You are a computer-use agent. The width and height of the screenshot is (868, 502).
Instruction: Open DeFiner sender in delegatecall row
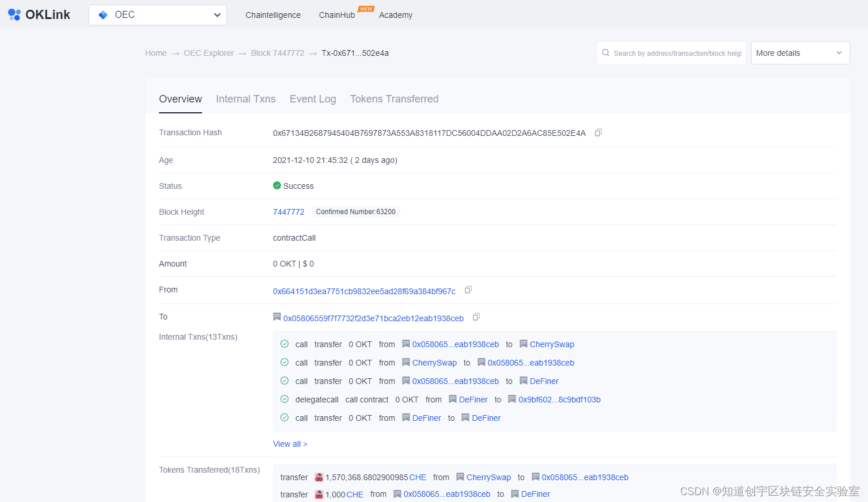[473, 400]
